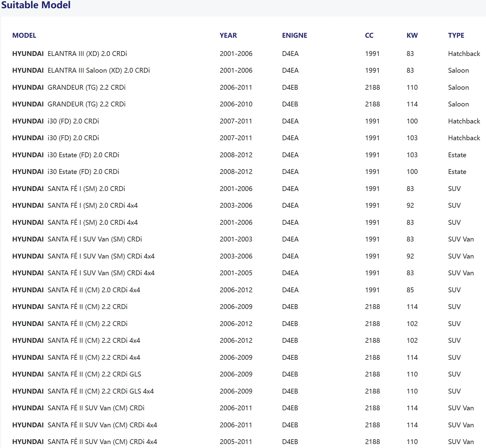Viewport: 486px width, 448px height.
Task: Select CC "1991" in ELANTRA III Saloon row
Action: click(372, 71)
